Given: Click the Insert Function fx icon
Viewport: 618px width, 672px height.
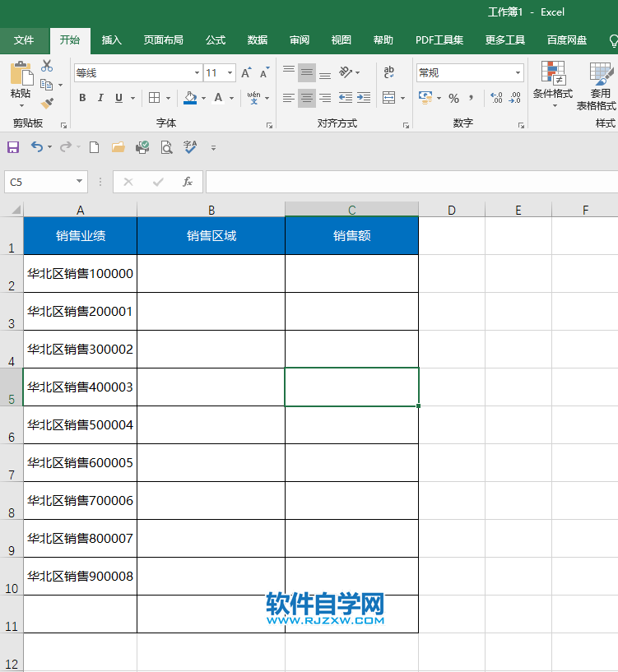Looking at the screenshot, I should tap(188, 182).
